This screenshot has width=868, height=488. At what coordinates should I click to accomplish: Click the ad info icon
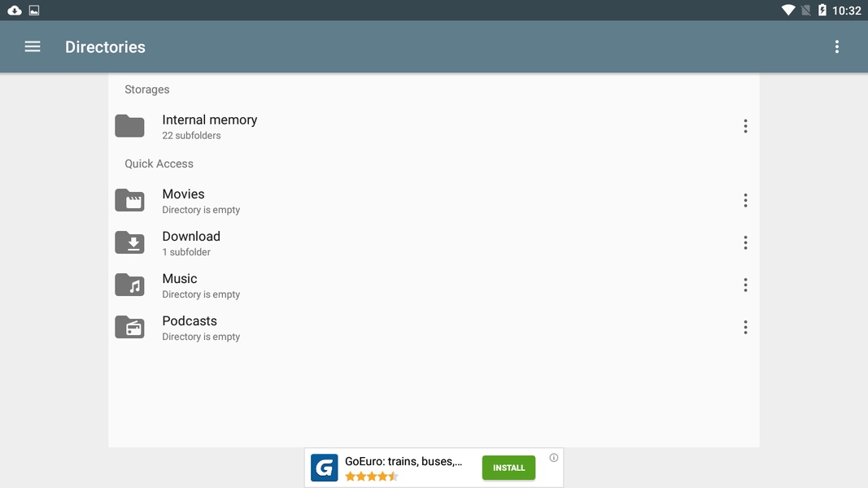[x=553, y=458]
